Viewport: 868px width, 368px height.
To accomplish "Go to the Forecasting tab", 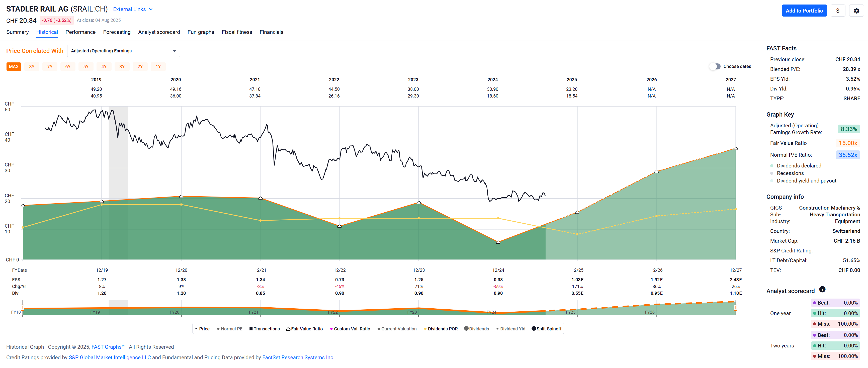I will [117, 32].
